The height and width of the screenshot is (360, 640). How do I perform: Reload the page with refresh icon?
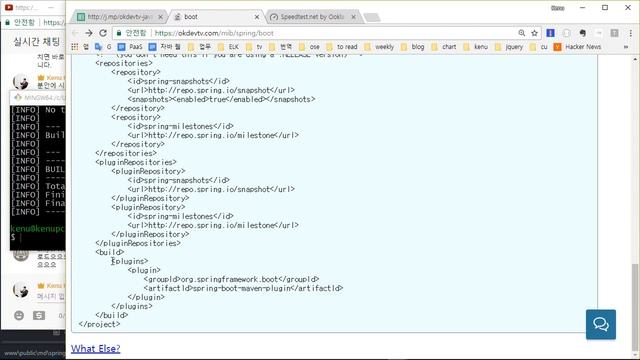coord(103,33)
